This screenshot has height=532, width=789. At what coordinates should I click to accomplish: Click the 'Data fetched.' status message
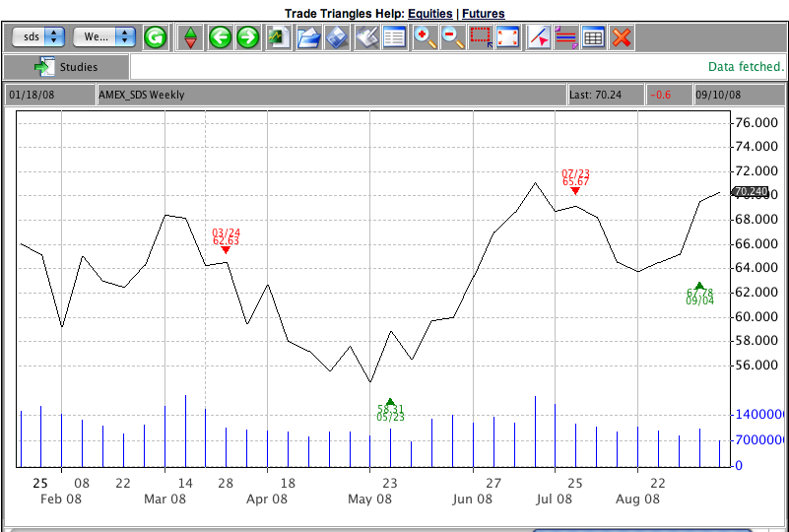747,66
